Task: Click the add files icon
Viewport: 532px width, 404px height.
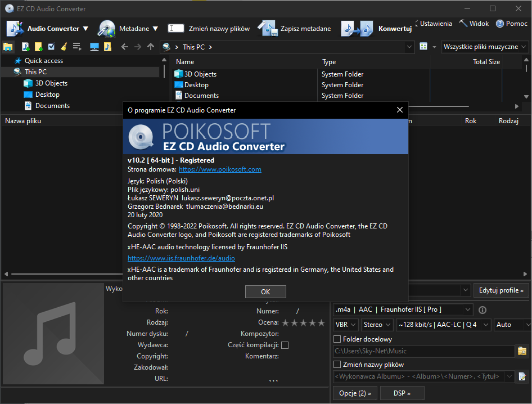Action: pyautogui.click(x=25, y=47)
